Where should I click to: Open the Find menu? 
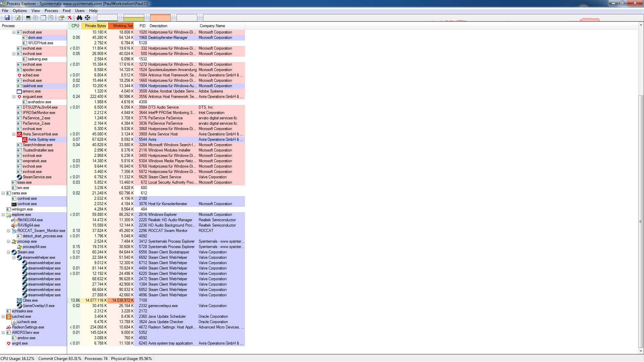coord(66,11)
